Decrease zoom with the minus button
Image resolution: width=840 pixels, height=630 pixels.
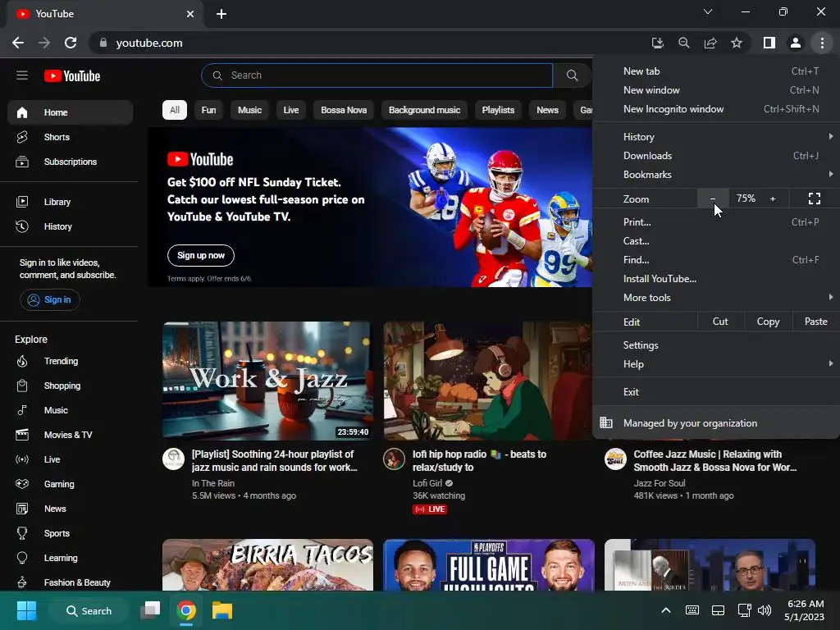(x=713, y=199)
